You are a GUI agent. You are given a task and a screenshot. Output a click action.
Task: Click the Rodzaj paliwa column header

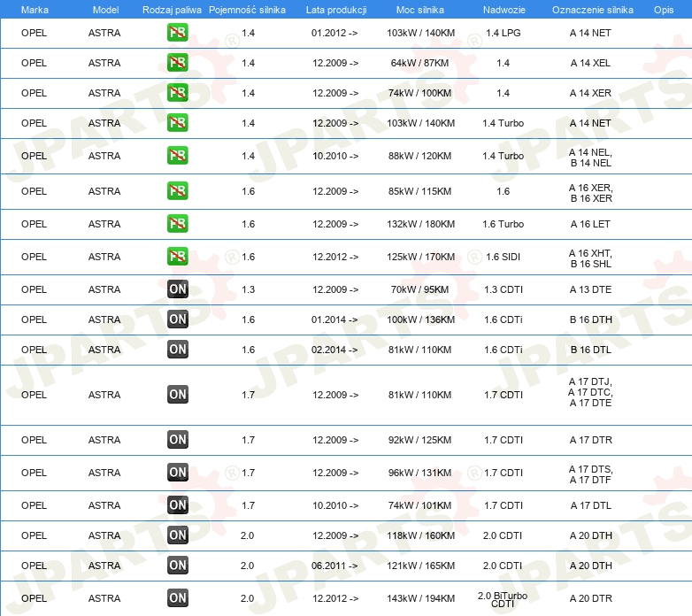pyautogui.click(x=172, y=10)
